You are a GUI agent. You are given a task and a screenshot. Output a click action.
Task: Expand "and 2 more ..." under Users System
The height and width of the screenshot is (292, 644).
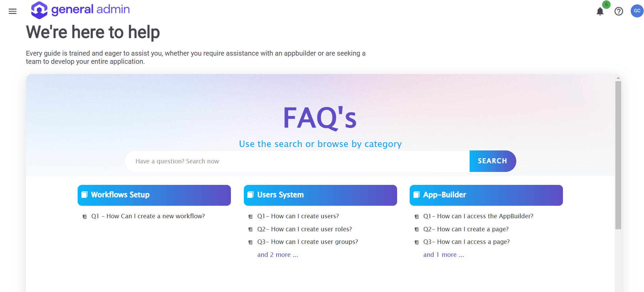click(x=277, y=255)
